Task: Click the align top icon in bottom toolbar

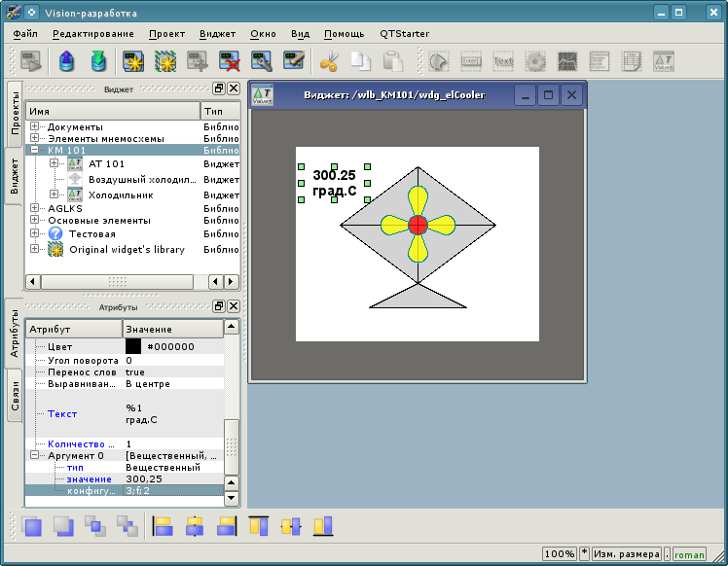Action: coord(259,527)
